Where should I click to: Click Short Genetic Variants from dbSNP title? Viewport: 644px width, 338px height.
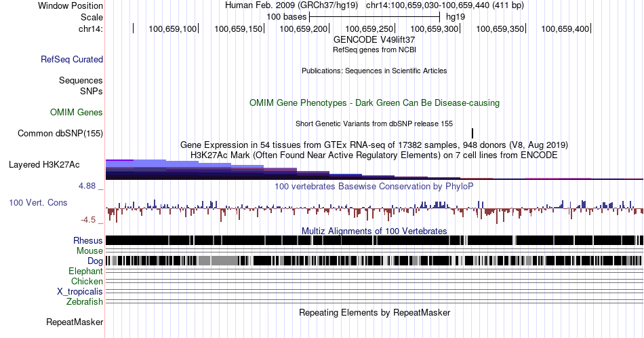374,124
